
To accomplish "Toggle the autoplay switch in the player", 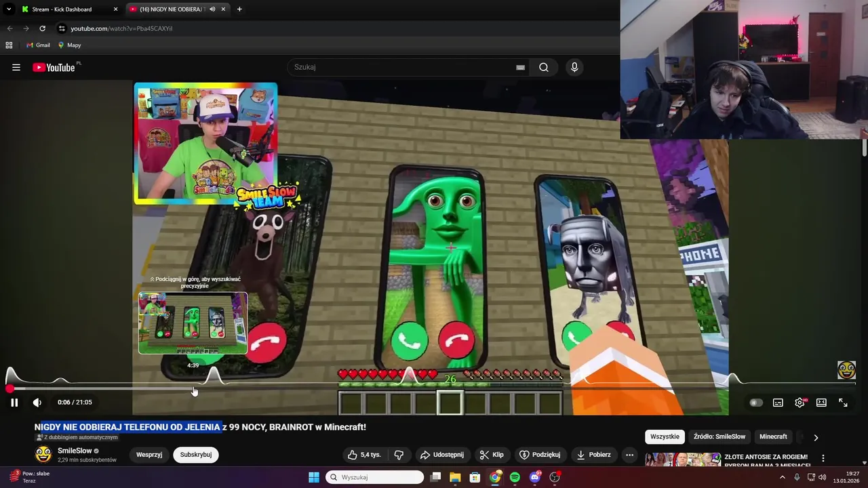I will tap(755, 403).
